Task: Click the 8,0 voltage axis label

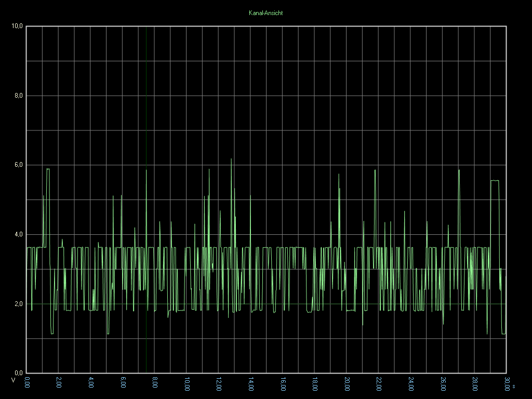Action: (x=18, y=96)
